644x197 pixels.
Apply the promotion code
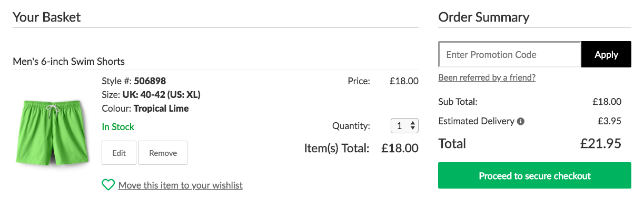pyautogui.click(x=606, y=54)
